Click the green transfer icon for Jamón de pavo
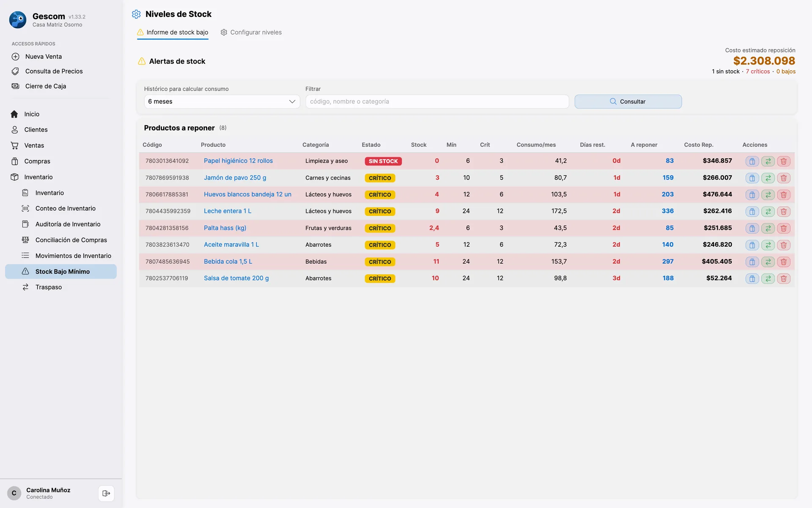Screen dimensions: 812x508 click(x=768, y=178)
